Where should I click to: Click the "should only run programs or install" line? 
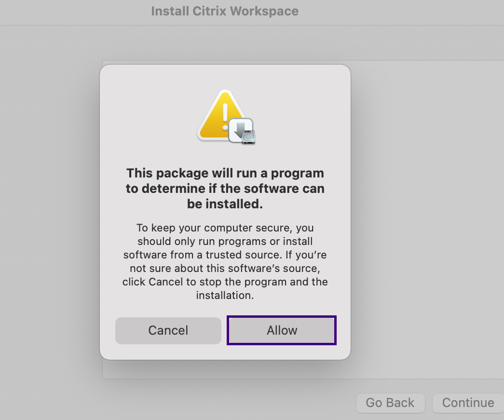225,241
